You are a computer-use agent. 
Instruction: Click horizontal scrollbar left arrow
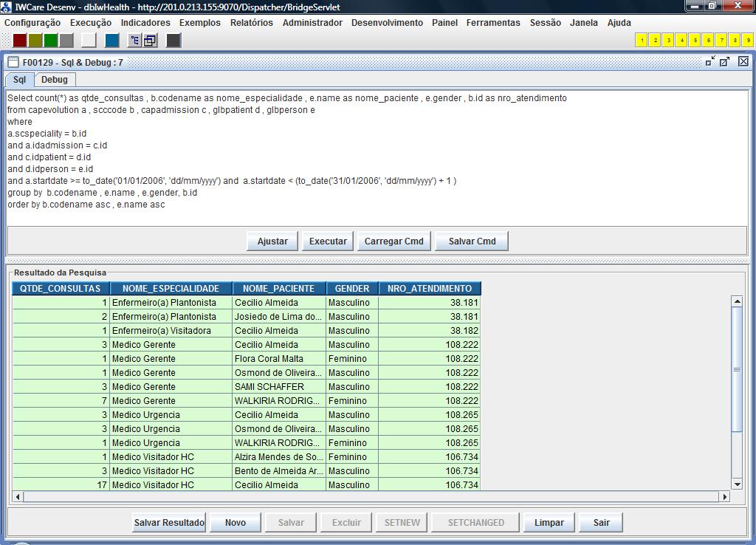click(x=18, y=496)
